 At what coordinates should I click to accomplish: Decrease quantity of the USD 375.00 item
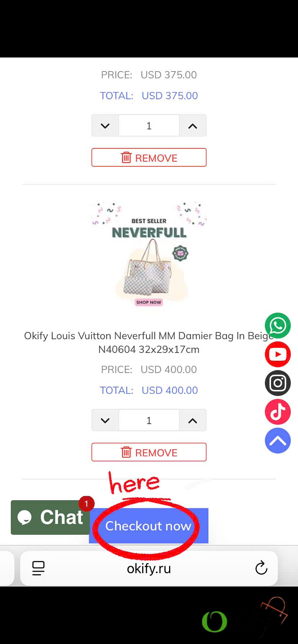tap(105, 126)
